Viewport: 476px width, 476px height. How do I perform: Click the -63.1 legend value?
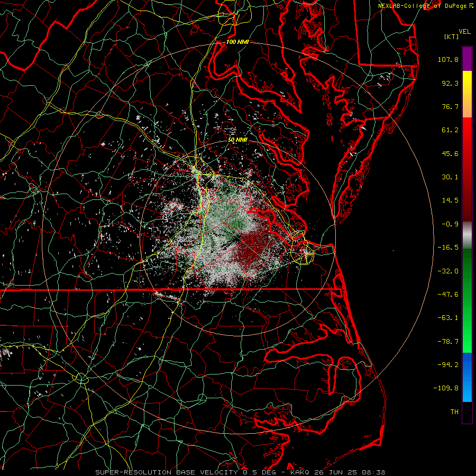tap(448, 318)
